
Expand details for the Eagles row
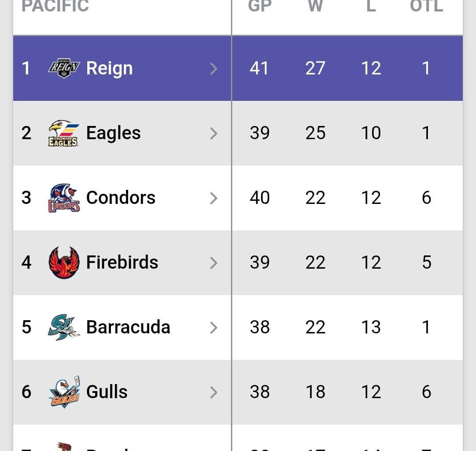[x=214, y=133]
